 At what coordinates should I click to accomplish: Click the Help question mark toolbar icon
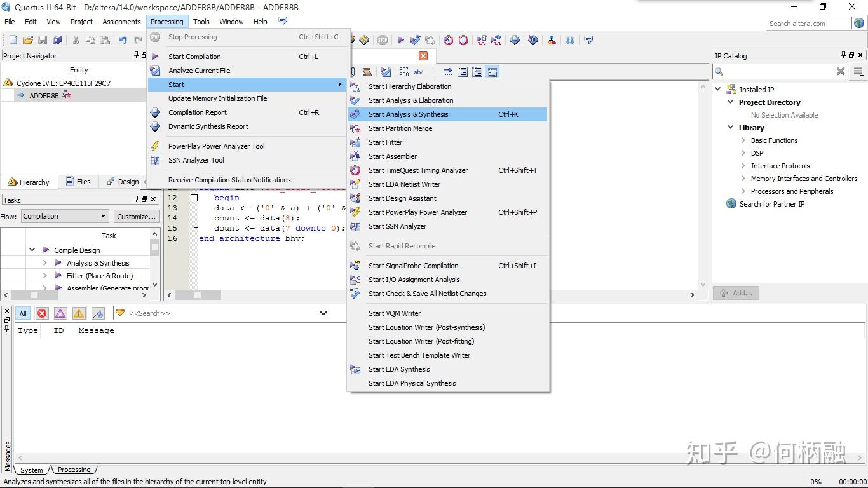pos(570,40)
